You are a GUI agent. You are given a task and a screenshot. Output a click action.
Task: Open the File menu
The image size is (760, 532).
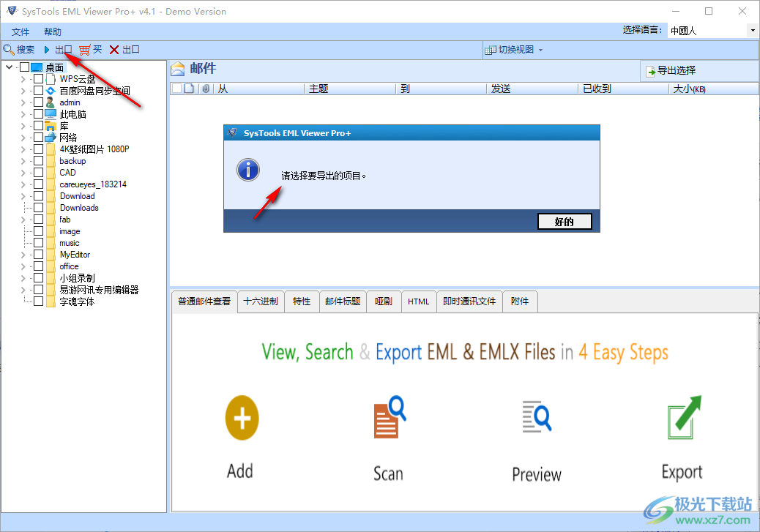(x=21, y=32)
